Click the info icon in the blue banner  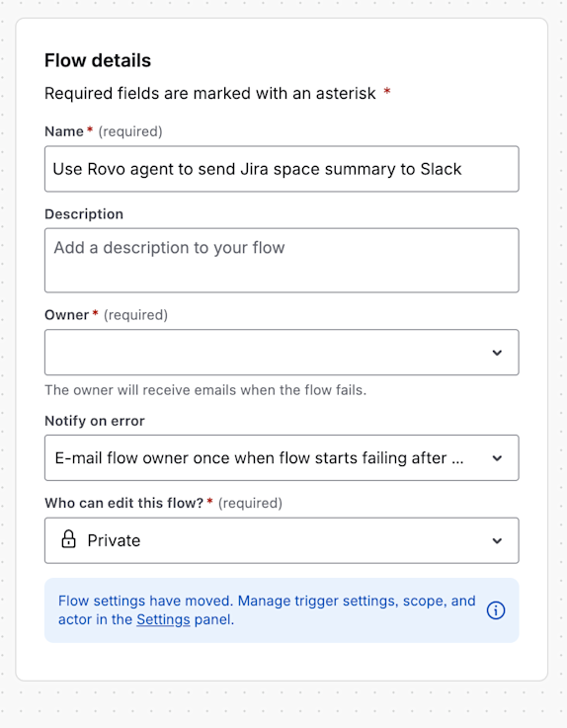(x=496, y=610)
